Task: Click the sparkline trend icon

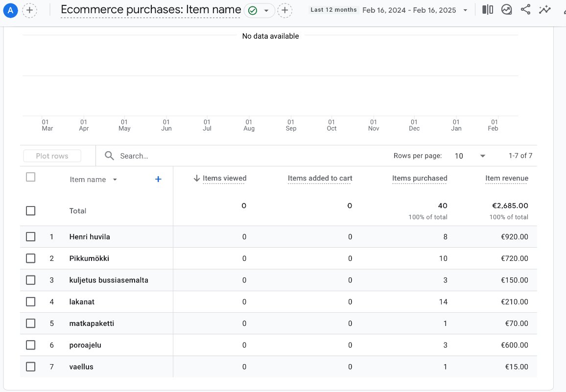Action: click(544, 10)
